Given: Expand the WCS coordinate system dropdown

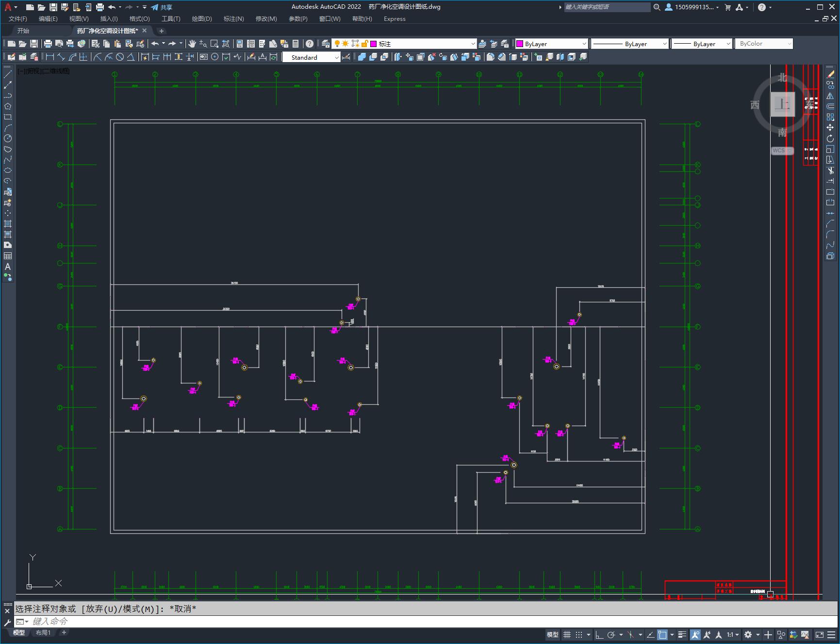Looking at the screenshot, I should point(782,150).
